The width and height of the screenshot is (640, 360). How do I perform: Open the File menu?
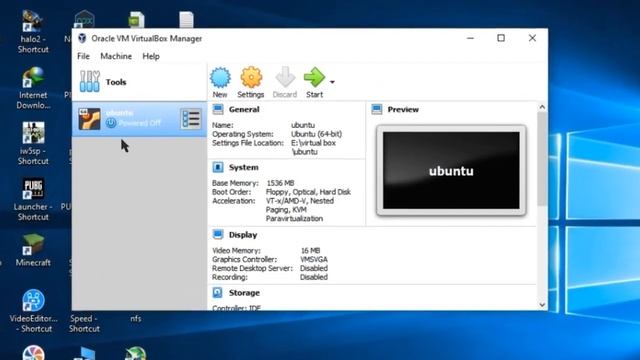(x=83, y=56)
